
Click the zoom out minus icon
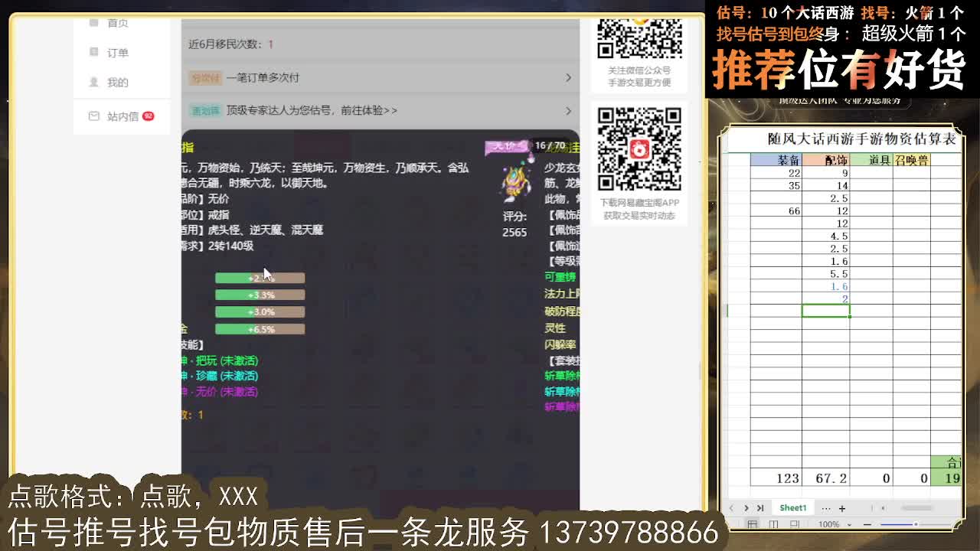[867, 523]
